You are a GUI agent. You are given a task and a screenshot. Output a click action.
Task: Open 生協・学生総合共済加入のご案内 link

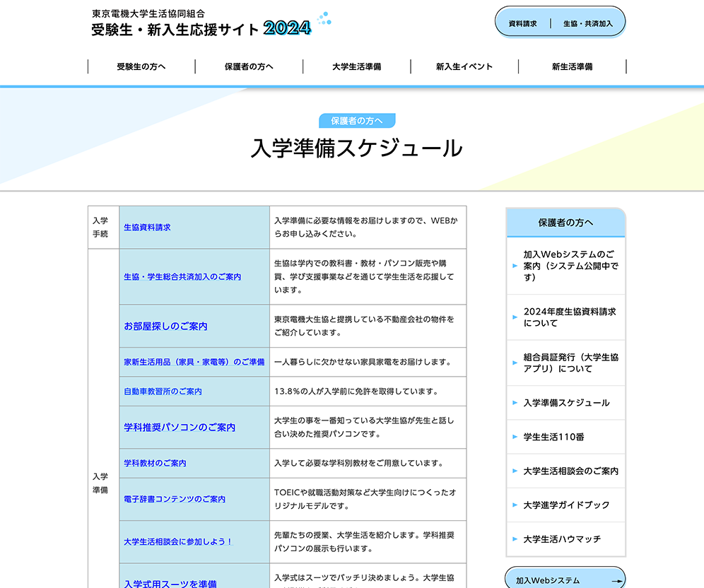click(x=182, y=277)
